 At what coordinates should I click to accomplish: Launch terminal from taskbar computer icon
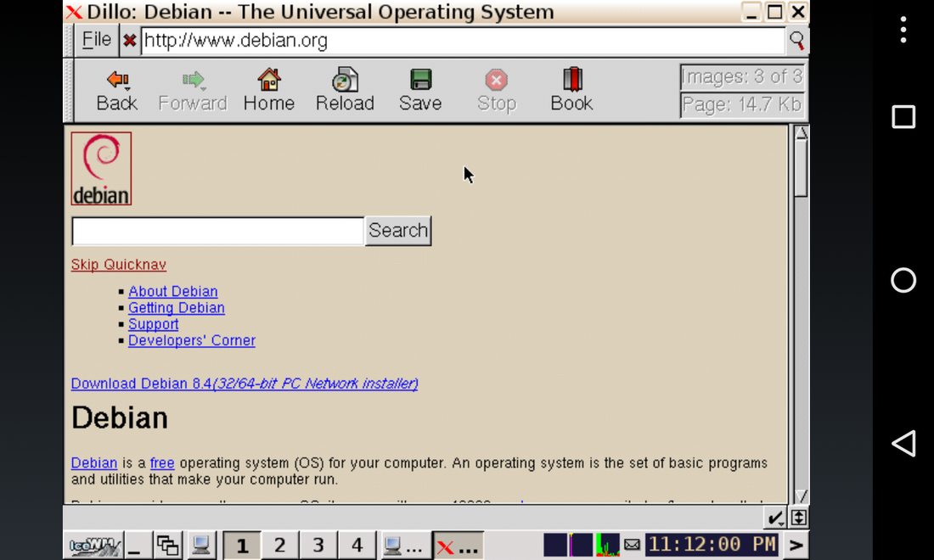(201, 545)
